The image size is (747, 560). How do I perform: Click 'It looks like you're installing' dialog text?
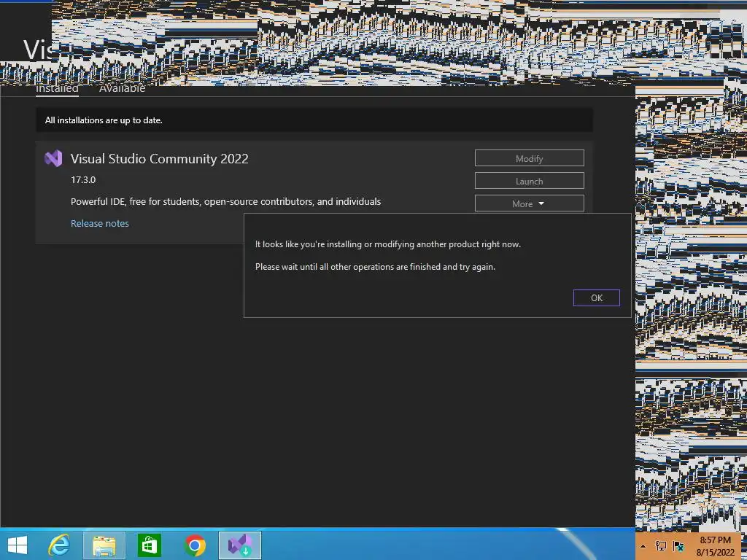tap(388, 244)
